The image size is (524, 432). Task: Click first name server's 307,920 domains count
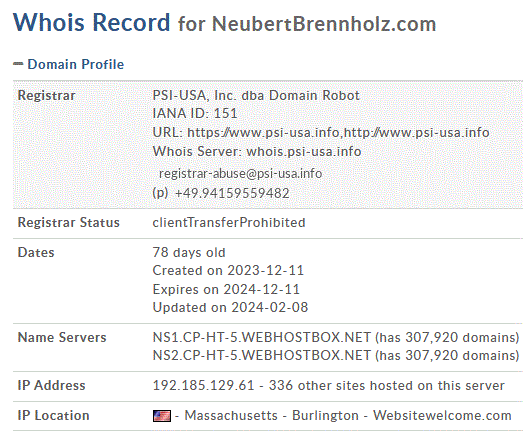click(447, 337)
